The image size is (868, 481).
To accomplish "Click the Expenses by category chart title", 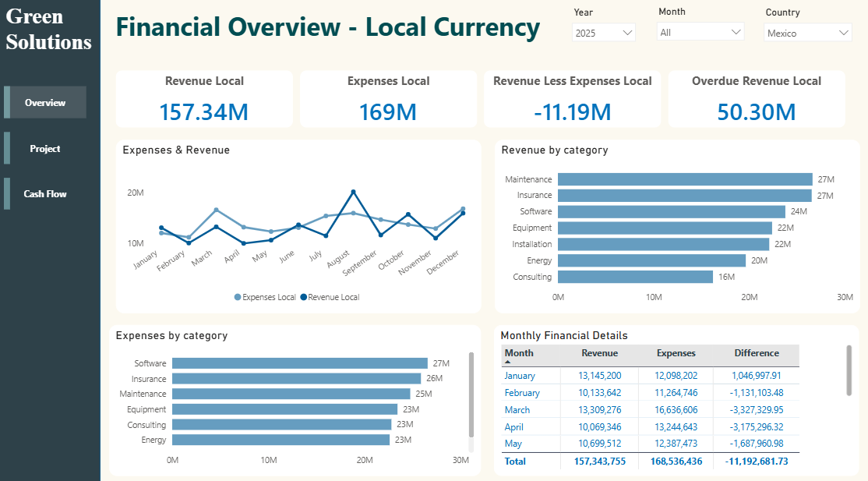I will pyautogui.click(x=171, y=336).
